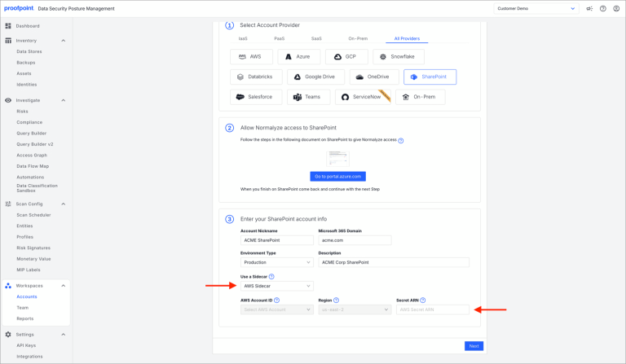Choose the Snowflake provider tile
626x364 pixels.
398,57
